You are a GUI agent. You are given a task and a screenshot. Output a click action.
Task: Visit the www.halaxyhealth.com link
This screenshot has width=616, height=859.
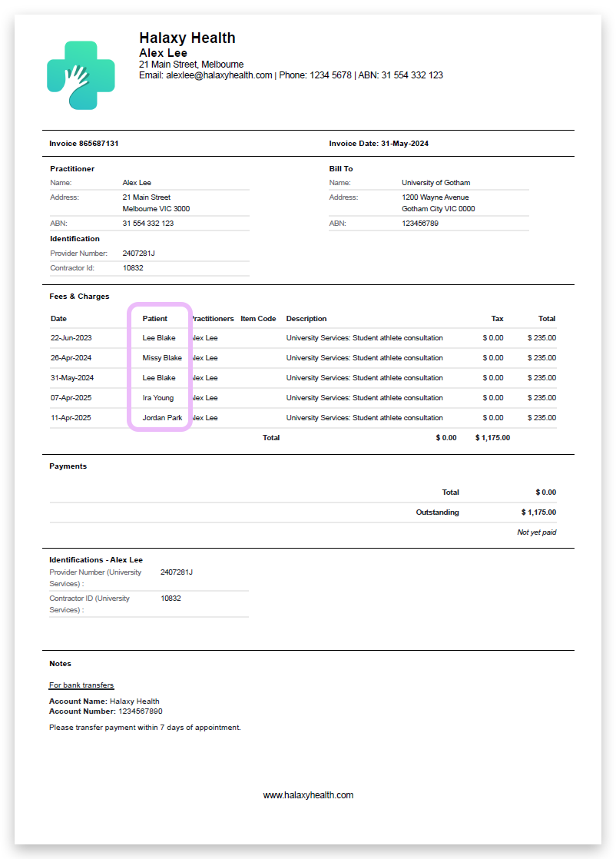(308, 794)
